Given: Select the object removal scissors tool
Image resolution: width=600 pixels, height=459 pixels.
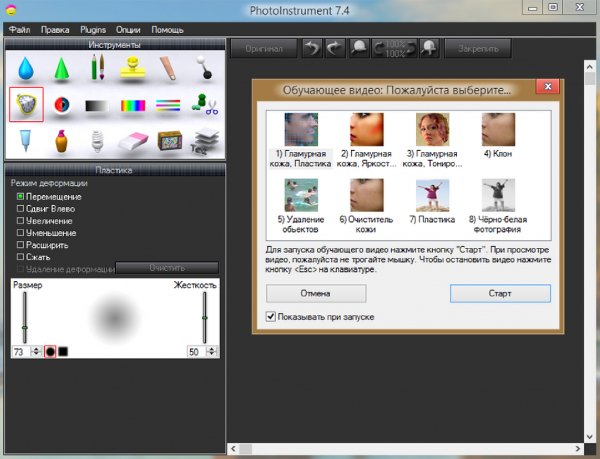Looking at the screenshot, I should click(205, 104).
